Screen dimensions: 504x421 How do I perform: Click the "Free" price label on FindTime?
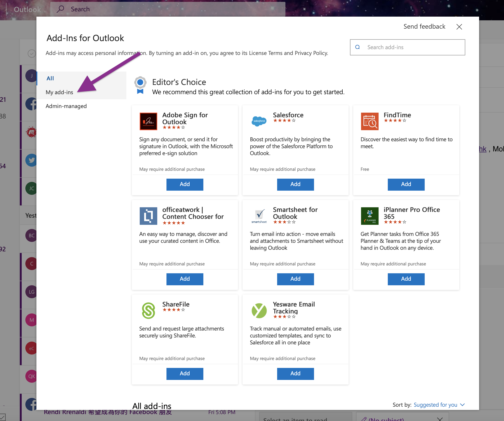click(365, 169)
